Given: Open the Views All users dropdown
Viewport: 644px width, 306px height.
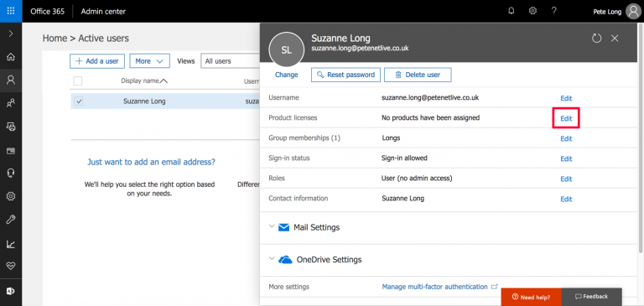Looking at the screenshot, I should coord(231,61).
